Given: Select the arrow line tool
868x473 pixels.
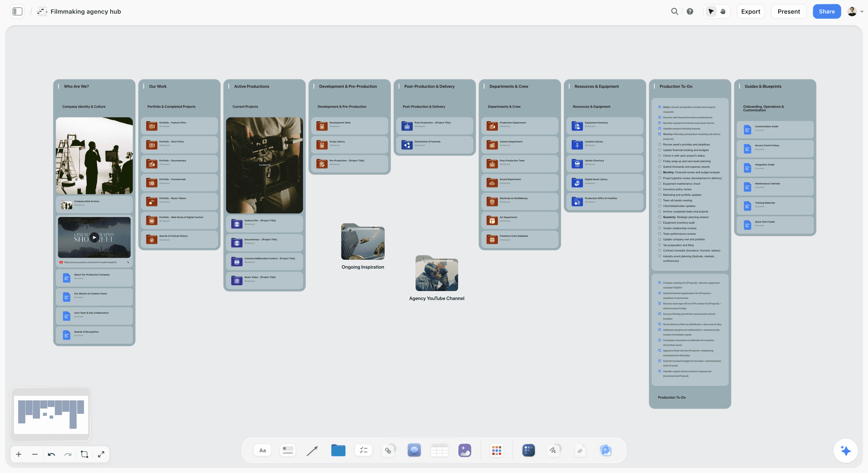Looking at the screenshot, I should pyautogui.click(x=312, y=451).
